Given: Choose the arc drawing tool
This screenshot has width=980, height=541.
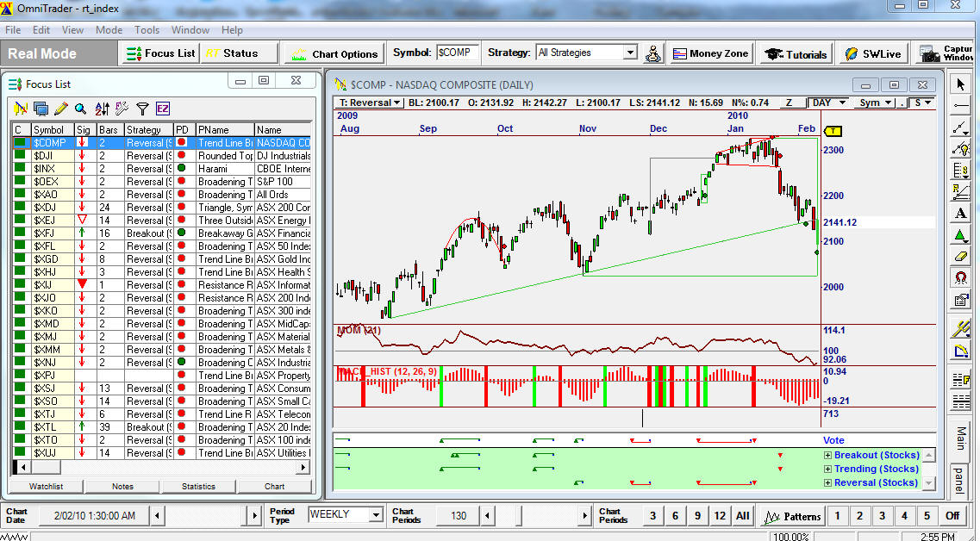Looking at the screenshot, I should 961,351.
